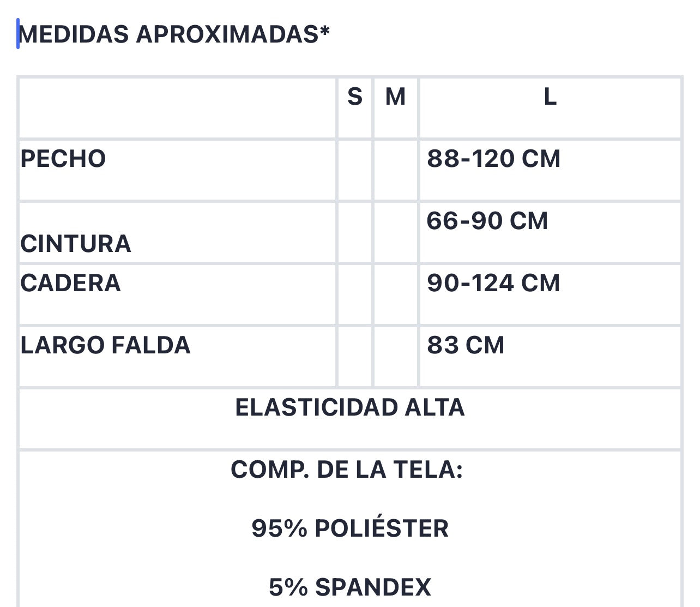This screenshot has height=607, width=700.
Task: Click empty S cell in CADERA row
Action: (355, 295)
